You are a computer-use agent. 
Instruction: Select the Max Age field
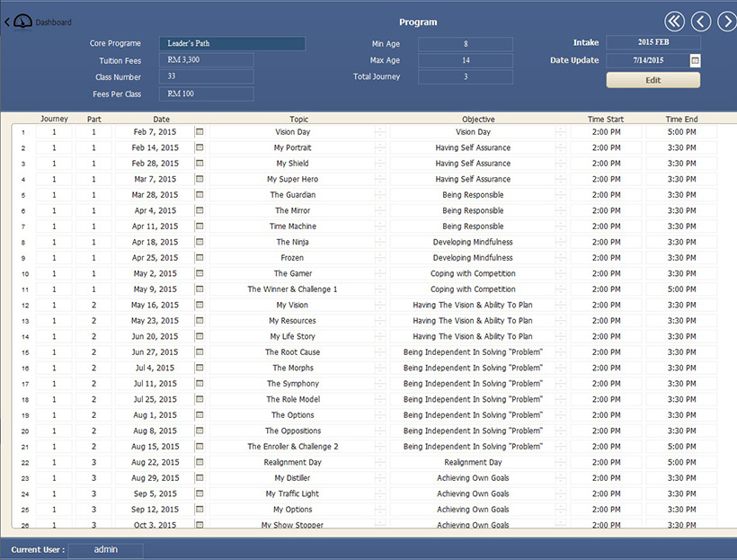465,60
